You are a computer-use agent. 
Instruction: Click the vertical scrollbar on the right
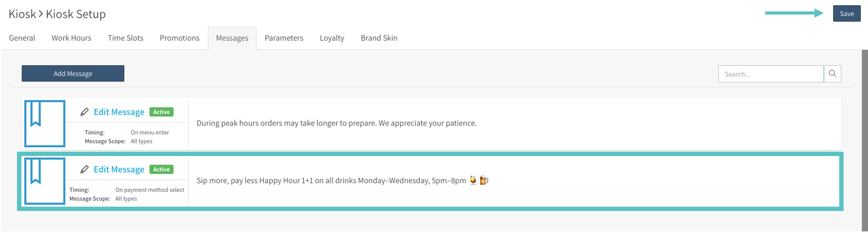864,135
